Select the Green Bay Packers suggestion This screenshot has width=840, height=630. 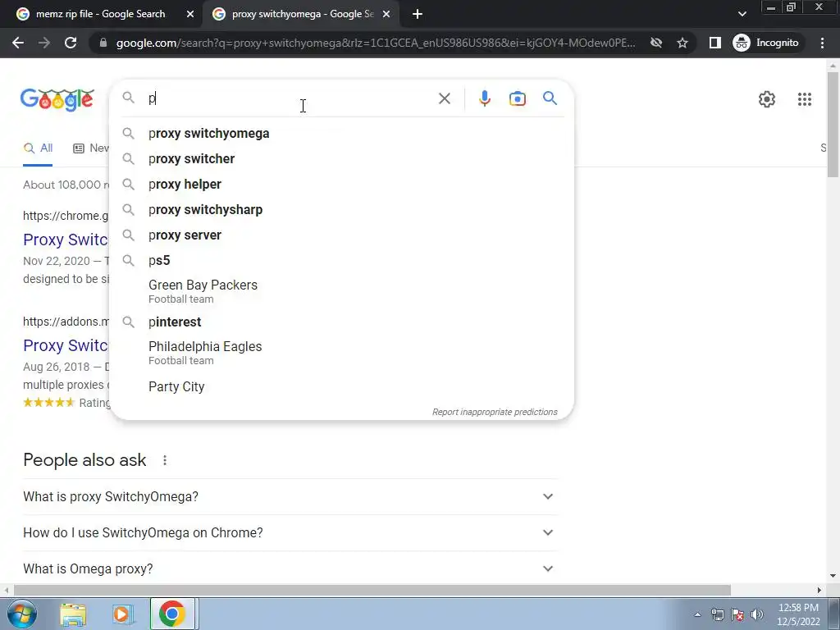point(341,291)
